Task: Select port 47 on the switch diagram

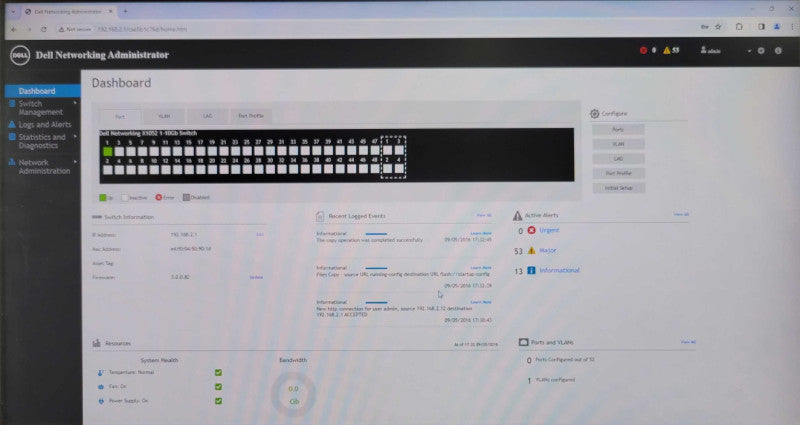Action: (x=375, y=151)
